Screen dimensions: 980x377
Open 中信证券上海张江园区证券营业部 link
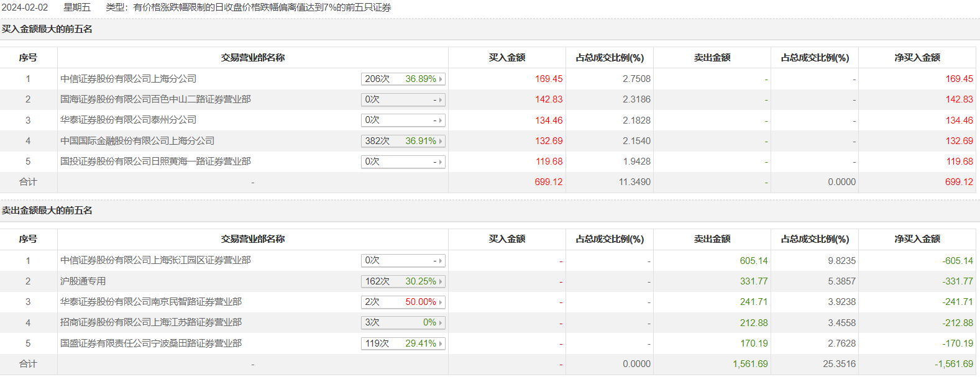pos(155,260)
